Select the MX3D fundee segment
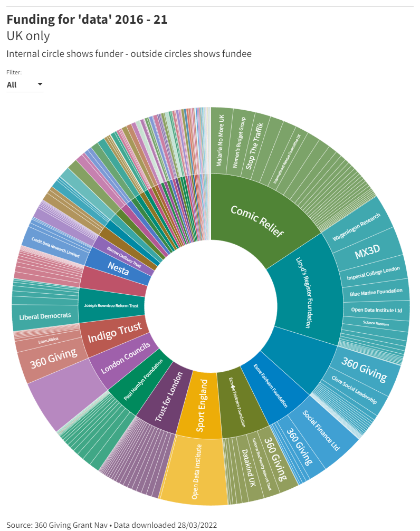Image resolution: width=420 pixels, height=531 pixels. 368,252
